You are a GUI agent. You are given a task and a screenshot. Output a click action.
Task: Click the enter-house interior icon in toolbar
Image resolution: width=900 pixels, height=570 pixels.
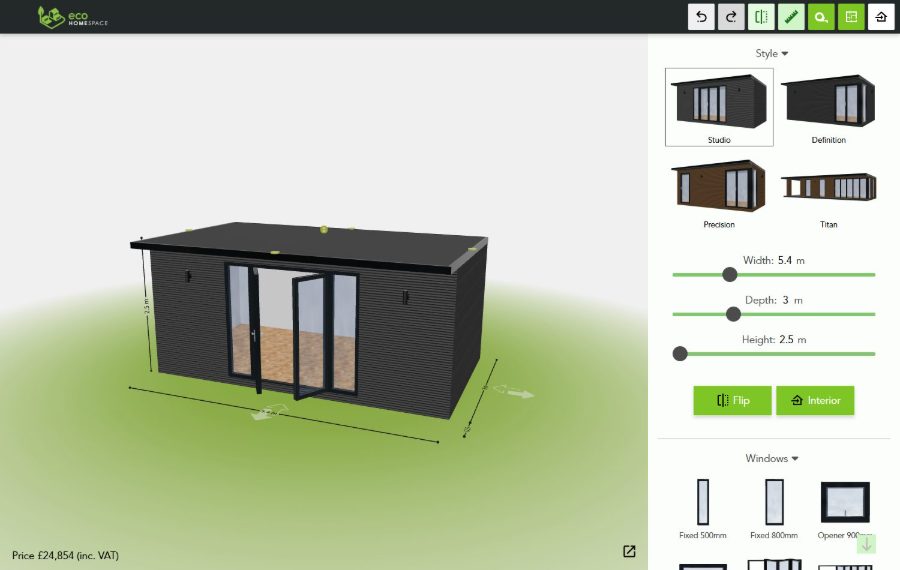point(881,17)
